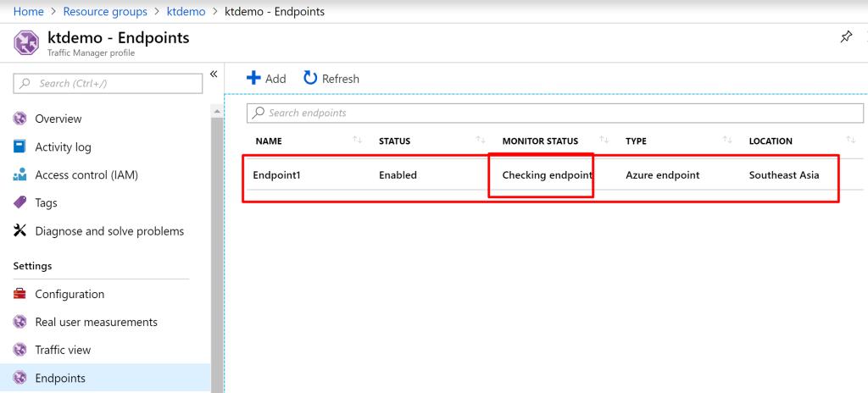The image size is (868, 393).
Task: Click the blue plus Add icon
Action: pyautogui.click(x=253, y=78)
